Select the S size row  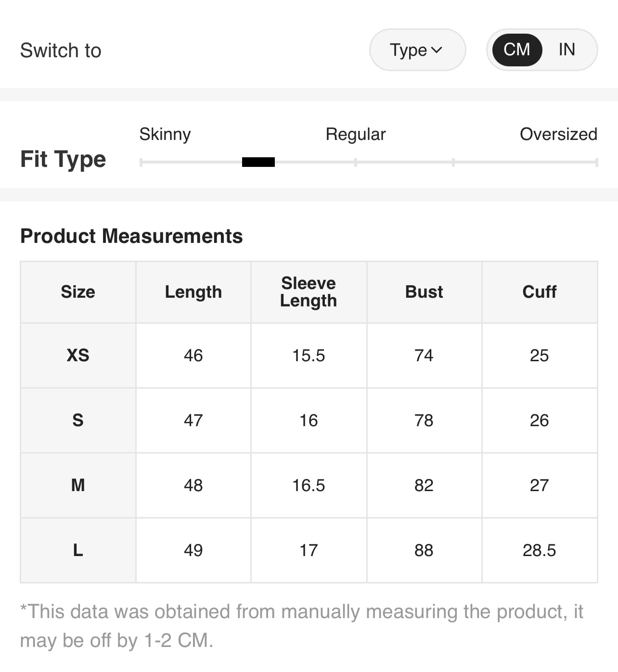click(x=78, y=420)
